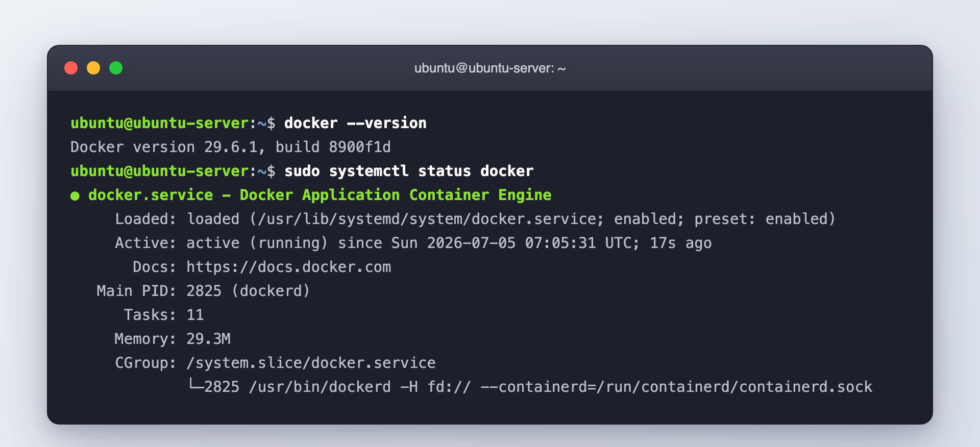Click the "2825 (dockerd)" value
The width and height of the screenshot is (980, 447).
click(249, 291)
